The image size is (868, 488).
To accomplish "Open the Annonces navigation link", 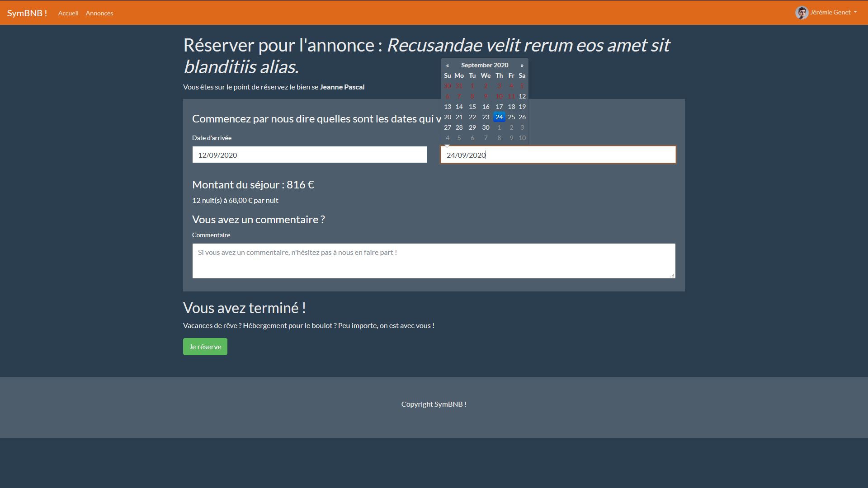I will [x=99, y=13].
